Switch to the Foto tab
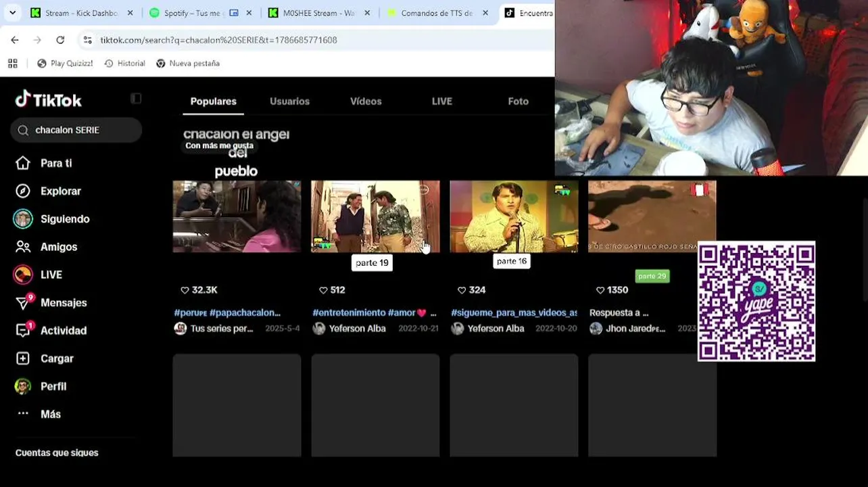The height and width of the screenshot is (487, 868). pos(519,101)
